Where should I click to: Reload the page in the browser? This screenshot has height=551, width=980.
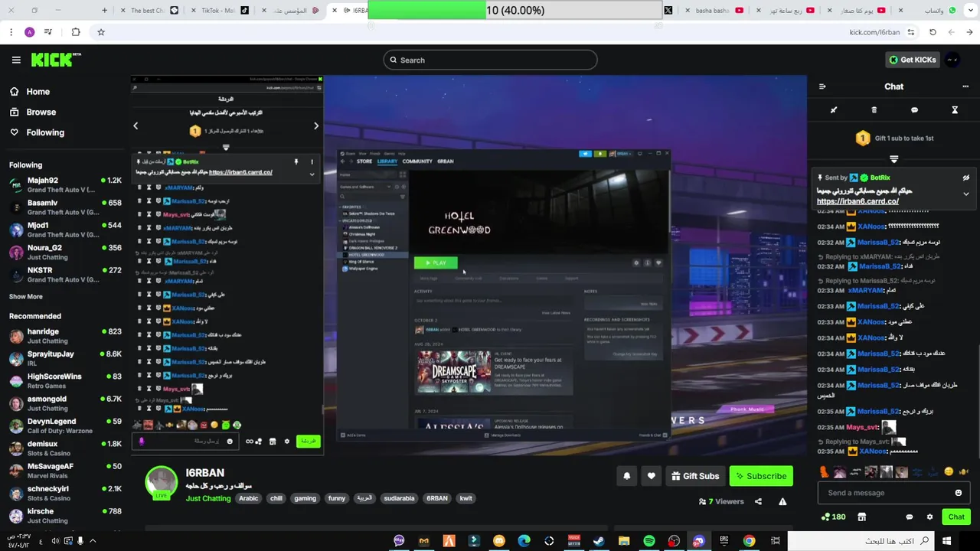pos(933,32)
